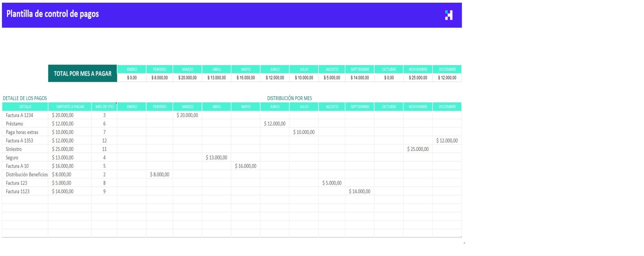Click the MARZO header in the distribution table

[188, 107]
